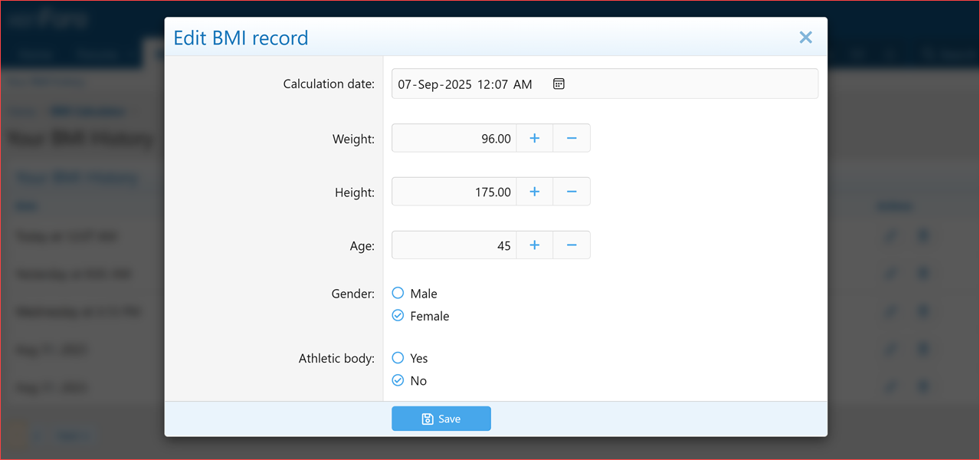Close the Edit BMI record dialog
This screenshot has height=460, width=980.
(805, 37)
